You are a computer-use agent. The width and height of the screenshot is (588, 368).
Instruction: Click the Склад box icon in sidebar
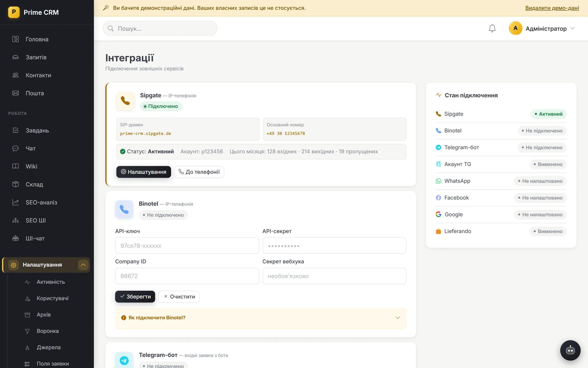[16, 184]
